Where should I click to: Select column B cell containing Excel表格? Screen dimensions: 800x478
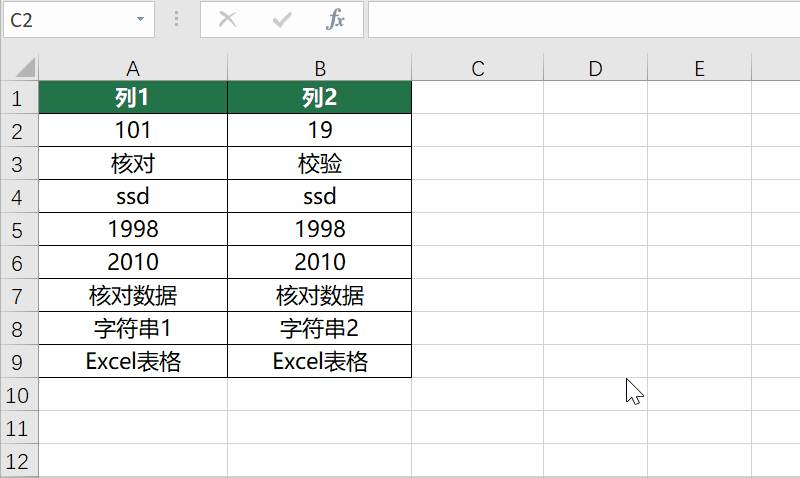click(x=320, y=361)
